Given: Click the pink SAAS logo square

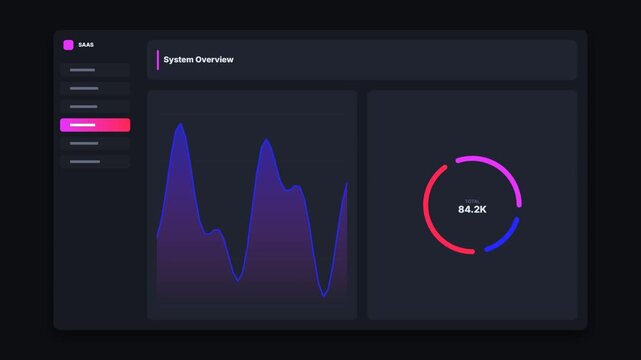Looking at the screenshot, I should pyautogui.click(x=68, y=45).
